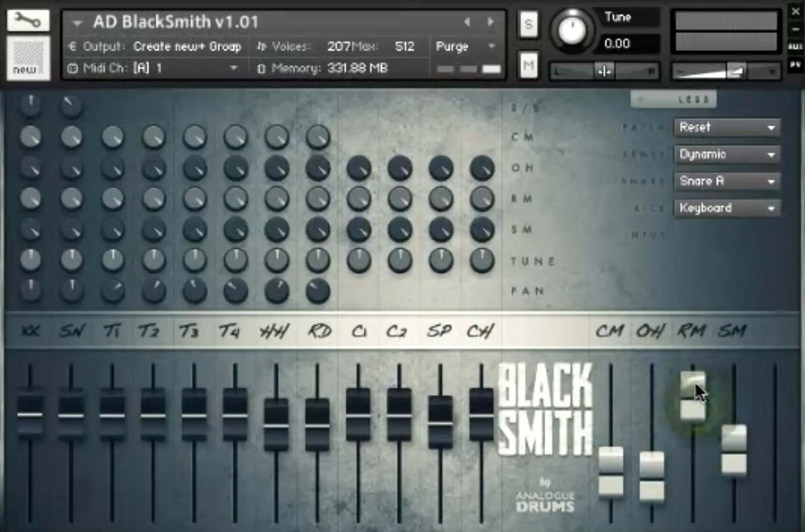Collapse the options panel with LESS button
The width and height of the screenshot is (805, 532).
[x=673, y=99]
